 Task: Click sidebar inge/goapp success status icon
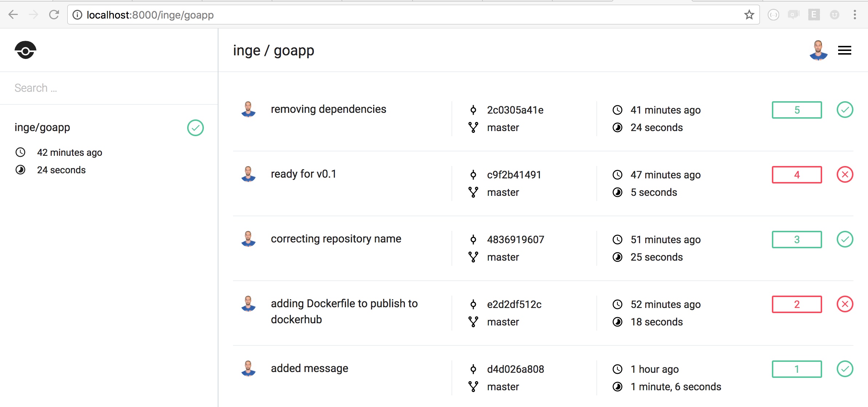coord(196,128)
